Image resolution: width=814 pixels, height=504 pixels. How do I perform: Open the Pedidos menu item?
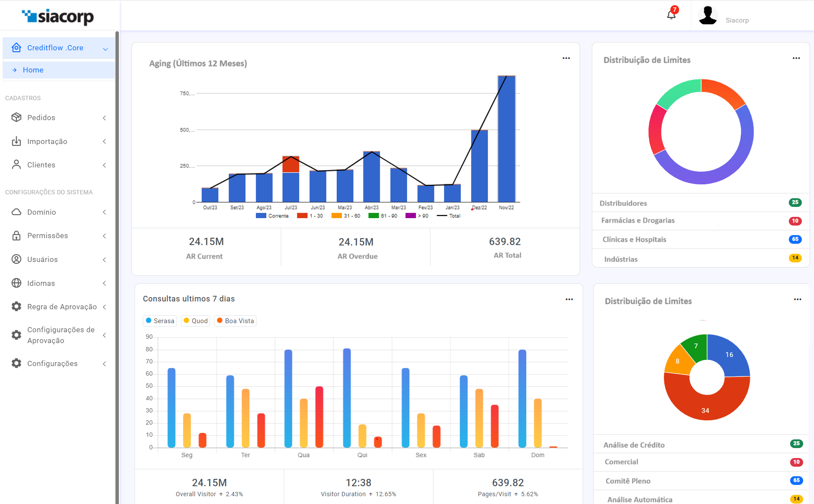coord(59,118)
